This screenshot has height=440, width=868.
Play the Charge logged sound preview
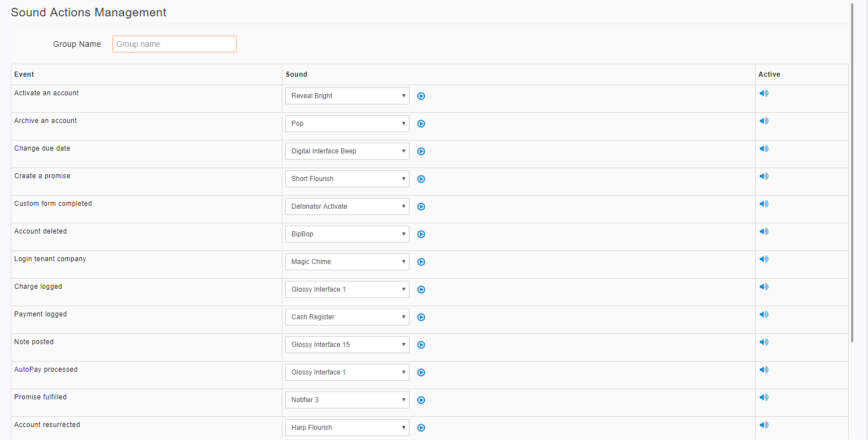pyautogui.click(x=421, y=289)
